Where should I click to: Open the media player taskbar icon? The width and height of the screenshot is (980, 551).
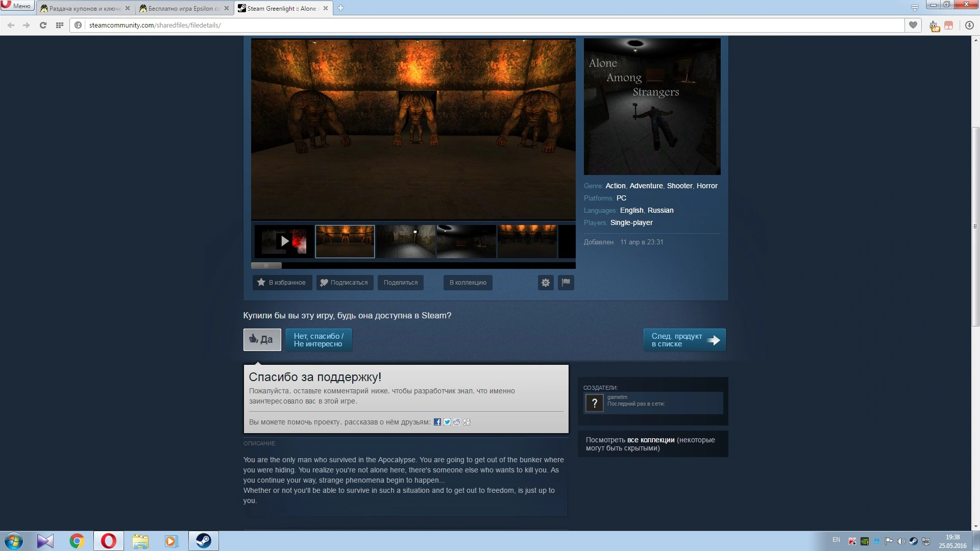tap(171, 541)
